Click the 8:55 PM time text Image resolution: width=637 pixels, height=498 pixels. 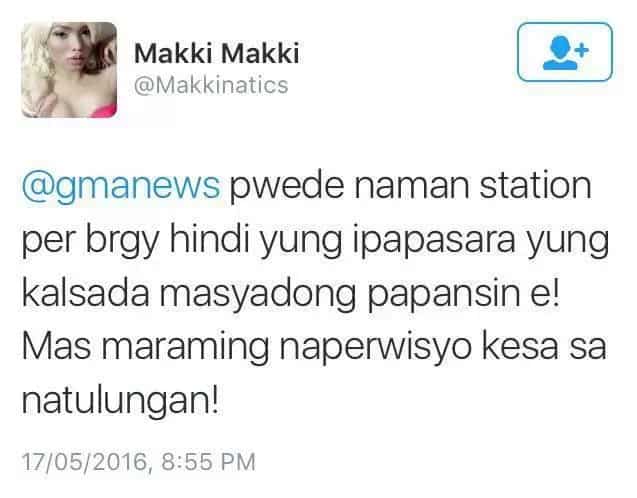click(209, 462)
